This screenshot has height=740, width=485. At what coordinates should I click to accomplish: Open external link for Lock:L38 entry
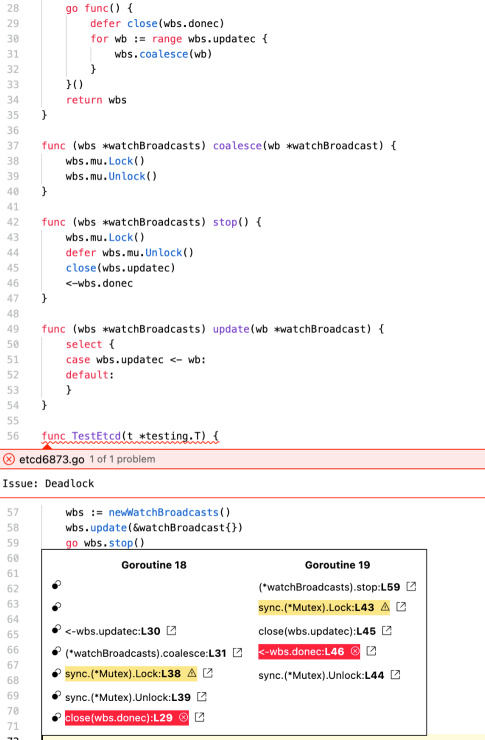coord(208,673)
